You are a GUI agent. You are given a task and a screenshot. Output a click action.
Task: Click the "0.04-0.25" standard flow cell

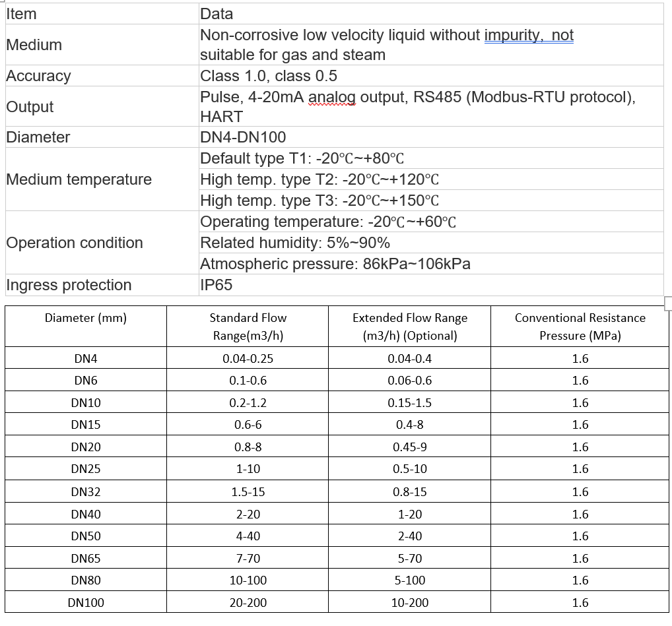coord(248,359)
